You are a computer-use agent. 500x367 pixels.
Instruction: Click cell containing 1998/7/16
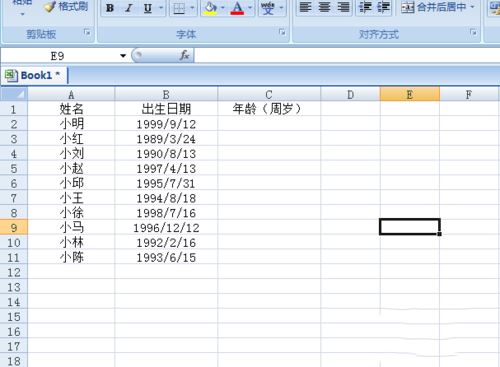click(x=166, y=213)
